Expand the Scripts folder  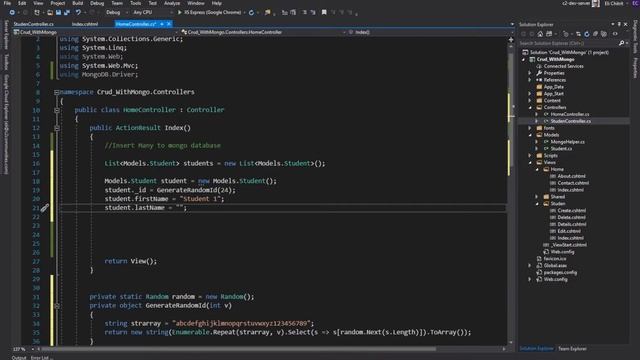pos(530,156)
